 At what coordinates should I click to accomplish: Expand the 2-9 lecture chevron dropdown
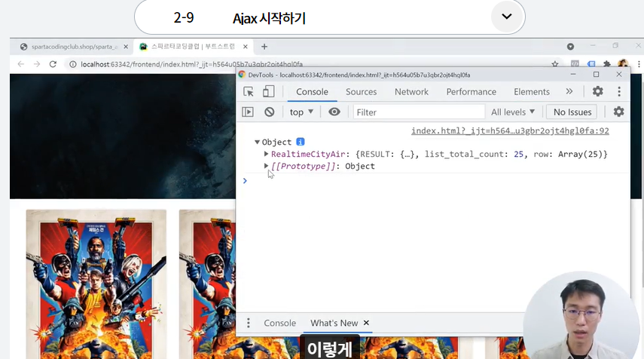point(507,17)
